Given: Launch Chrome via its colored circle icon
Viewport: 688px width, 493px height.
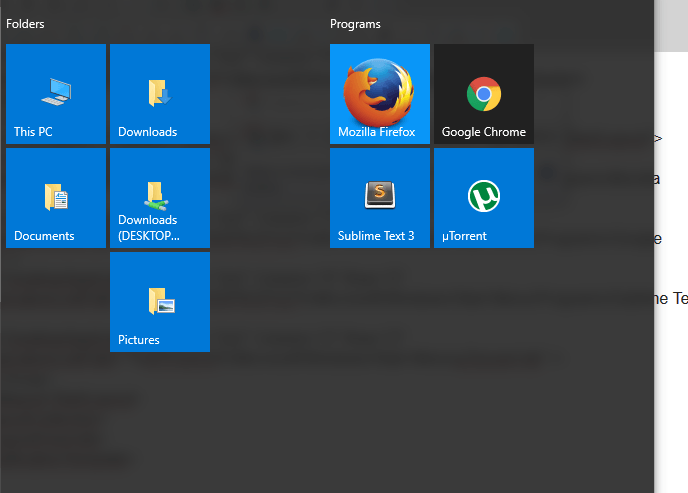Looking at the screenshot, I should [x=484, y=94].
